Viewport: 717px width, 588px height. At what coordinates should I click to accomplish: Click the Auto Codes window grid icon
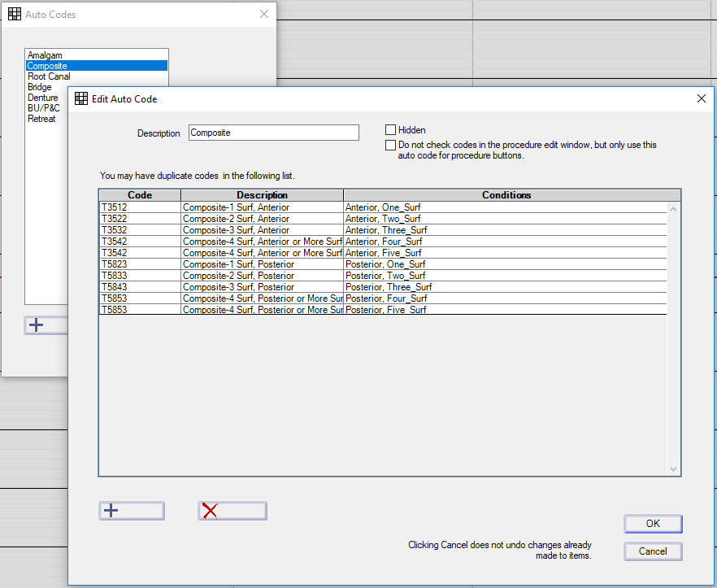pos(15,14)
